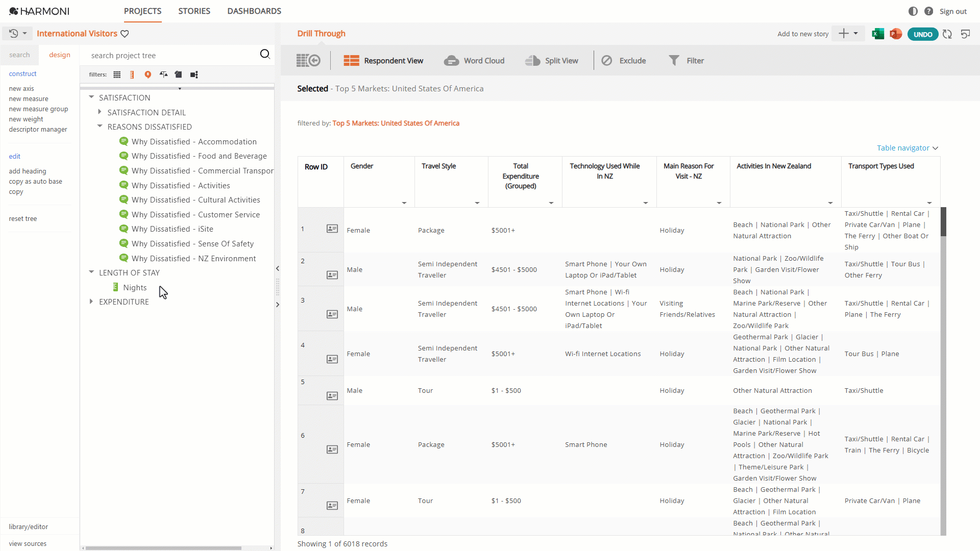This screenshot has width=980, height=551.
Task: Toggle the hierarchy tree filter icon
Action: (194, 74)
